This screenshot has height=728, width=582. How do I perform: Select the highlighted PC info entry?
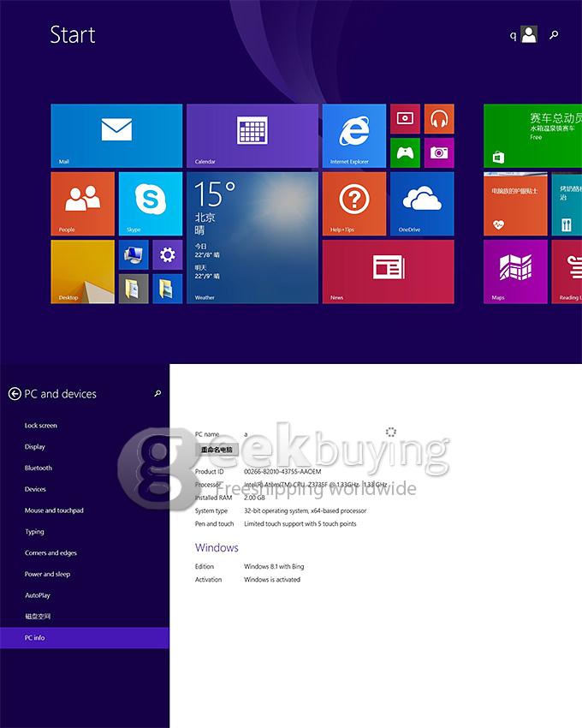click(x=85, y=638)
